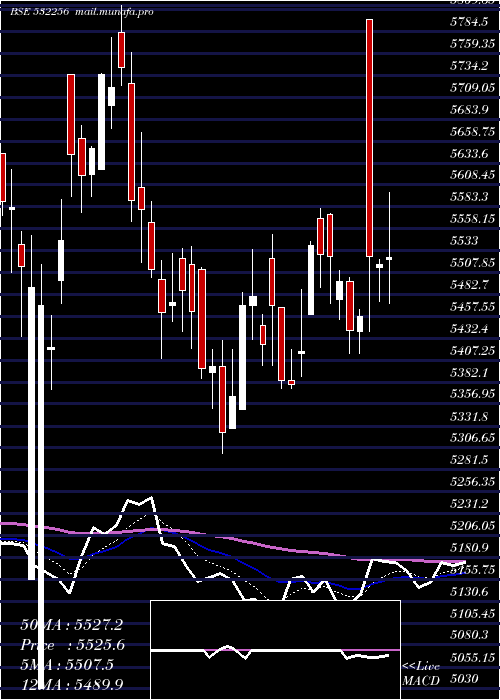Click the 5683.9 price level label
Image resolution: width=500 pixels, height=700 pixels.
tap(469, 109)
